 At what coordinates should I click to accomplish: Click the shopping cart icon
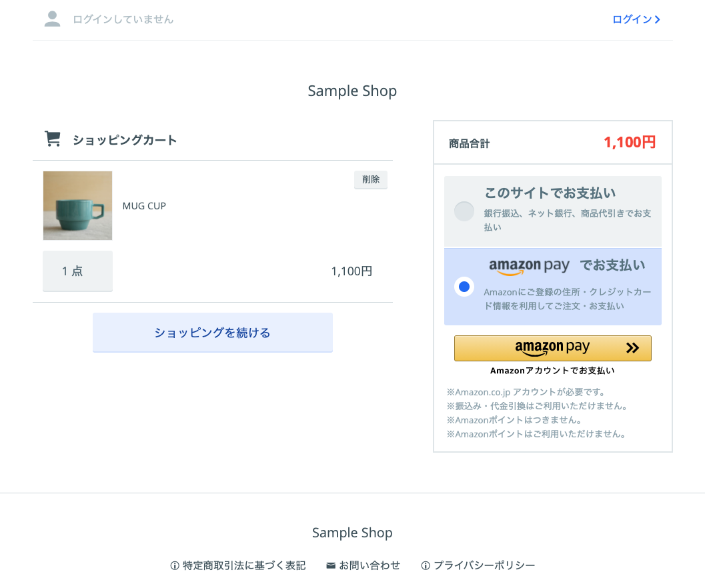coord(53,139)
